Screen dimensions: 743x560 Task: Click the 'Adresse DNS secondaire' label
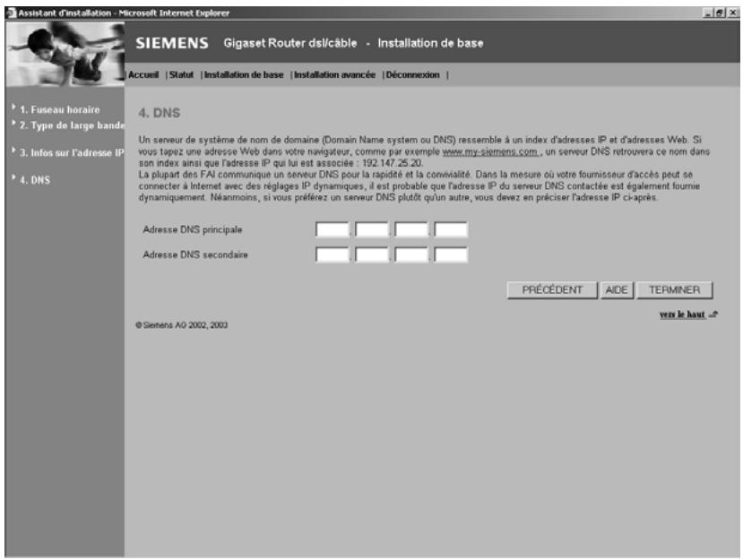pos(195,254)
